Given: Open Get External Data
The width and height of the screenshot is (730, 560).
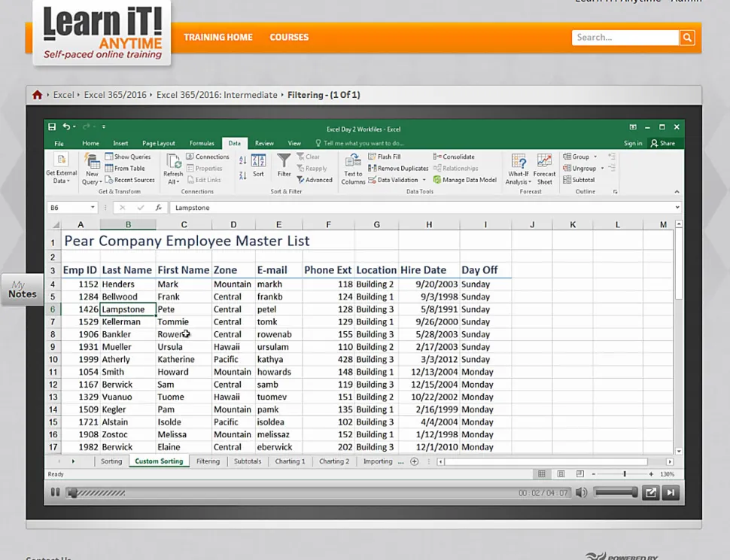Looking at the screenshot, I should tap(62, 169).
